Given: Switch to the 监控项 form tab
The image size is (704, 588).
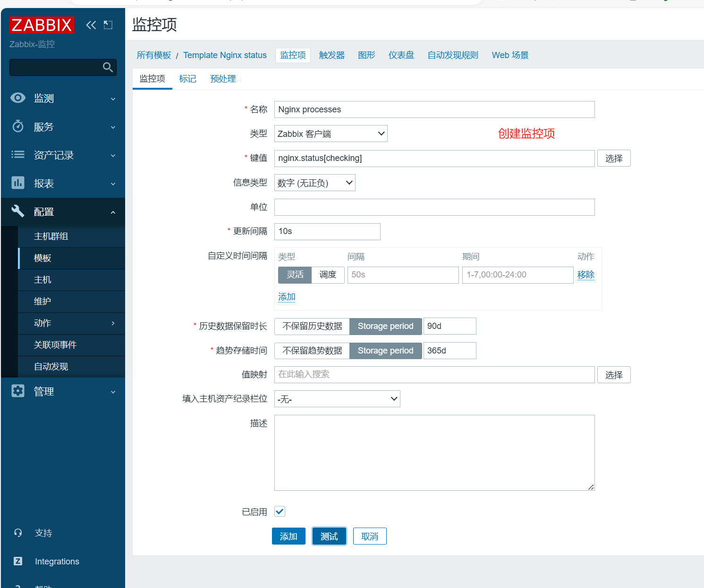Looking at the screenshot, I should [153, 79].
